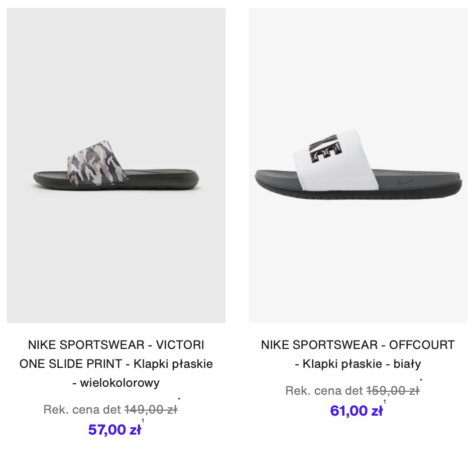Viewport: 476px width, 451px height.
Task: Click '- Klapki płaskie - biały' text
Action: (x=358, y=363)
